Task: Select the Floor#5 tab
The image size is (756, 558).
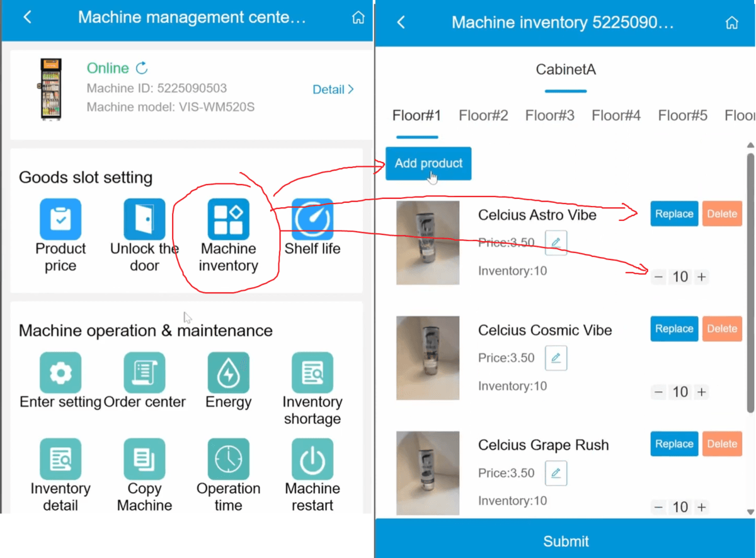Action: click(683, 115)
